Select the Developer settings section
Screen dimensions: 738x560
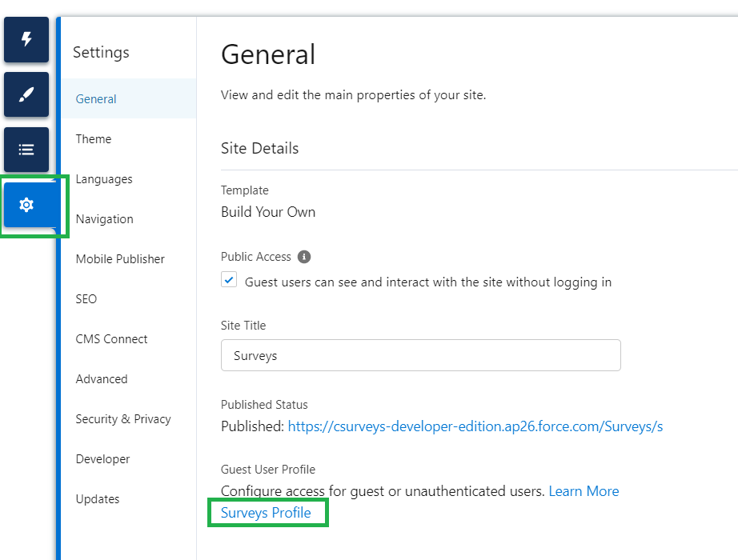102,458
